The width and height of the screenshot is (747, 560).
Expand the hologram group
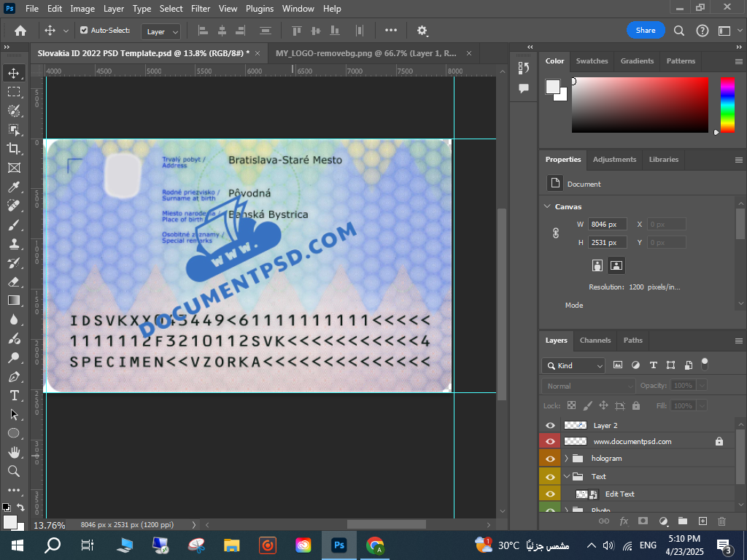[x=566, y=459]
